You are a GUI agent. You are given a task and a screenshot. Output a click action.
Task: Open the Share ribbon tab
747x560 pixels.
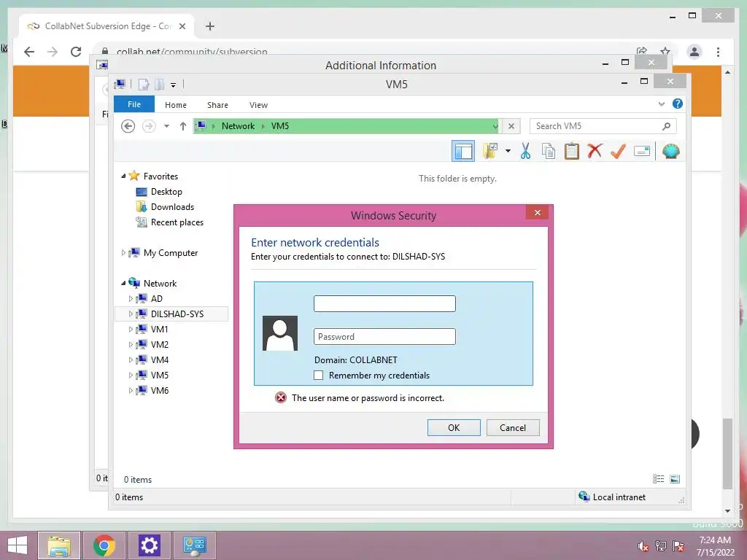(217, 105)
